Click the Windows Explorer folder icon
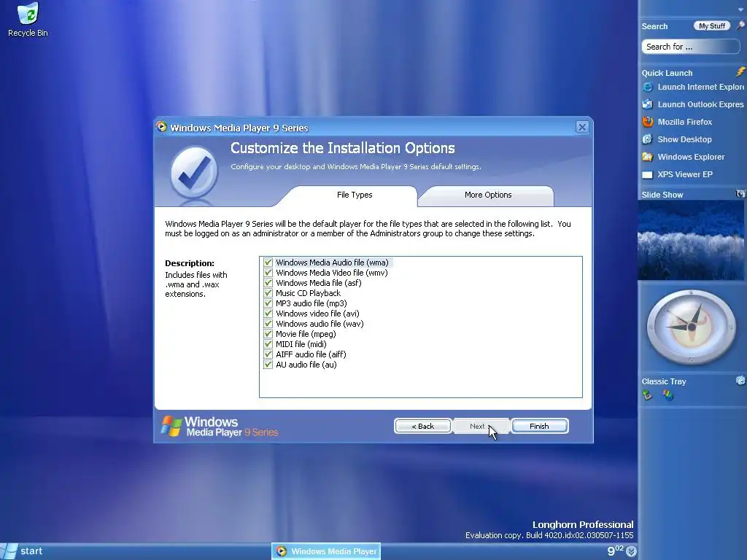Image resolution: width=747 pixels, height=560 pixels. point(648,157)
